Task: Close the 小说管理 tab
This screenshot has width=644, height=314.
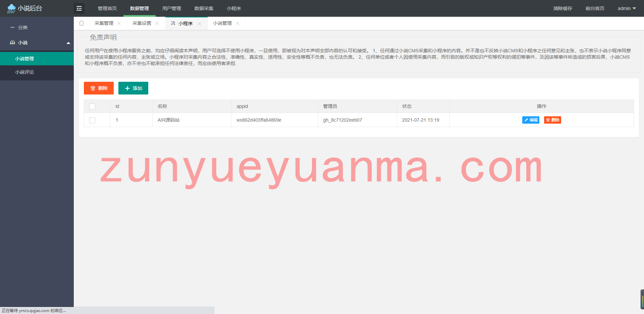Action: pyautogui.click(x=237, y=23)
